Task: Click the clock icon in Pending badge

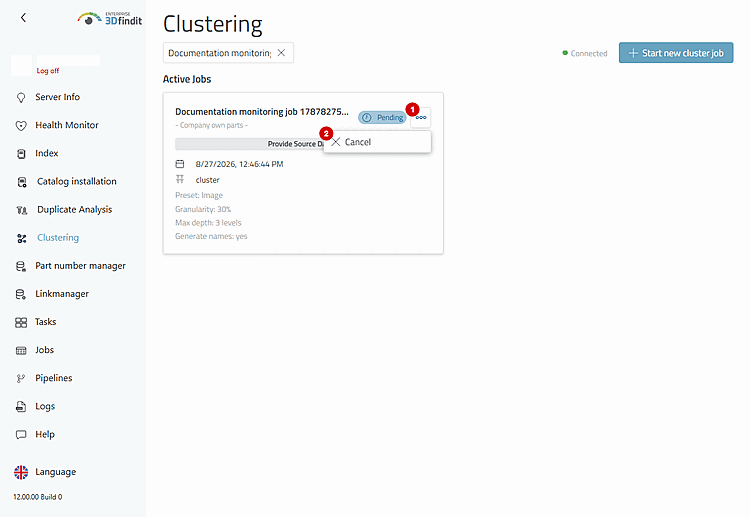Action: (366, 118)
